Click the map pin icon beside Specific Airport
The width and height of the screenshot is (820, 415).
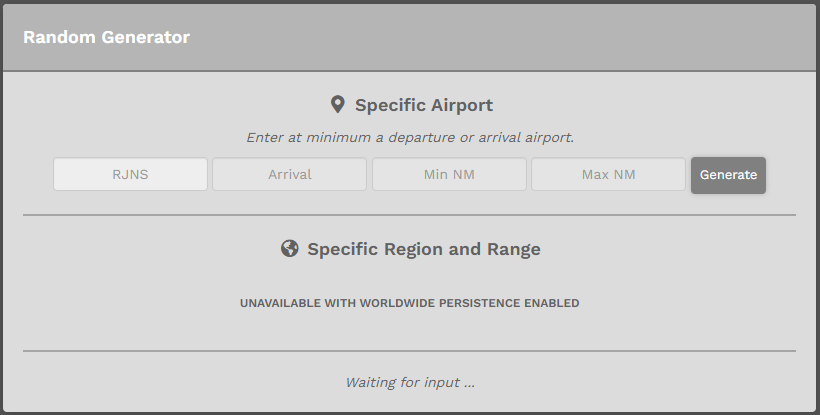point(338,105)
